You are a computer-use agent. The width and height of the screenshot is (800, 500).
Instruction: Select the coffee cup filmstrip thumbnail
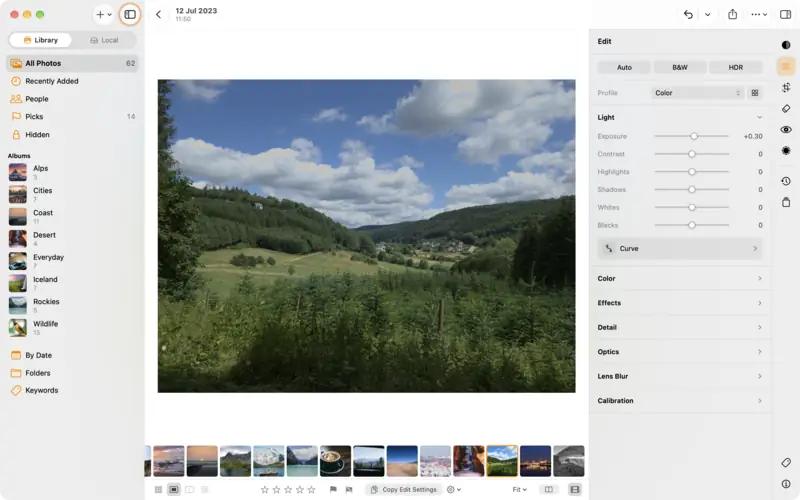tap(335, 461)
